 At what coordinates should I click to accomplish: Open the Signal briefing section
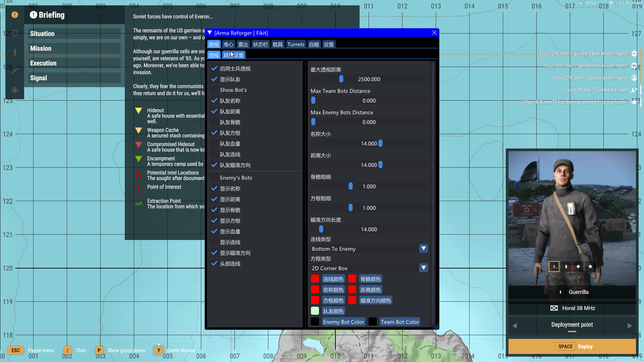click(x=74, y=78)
